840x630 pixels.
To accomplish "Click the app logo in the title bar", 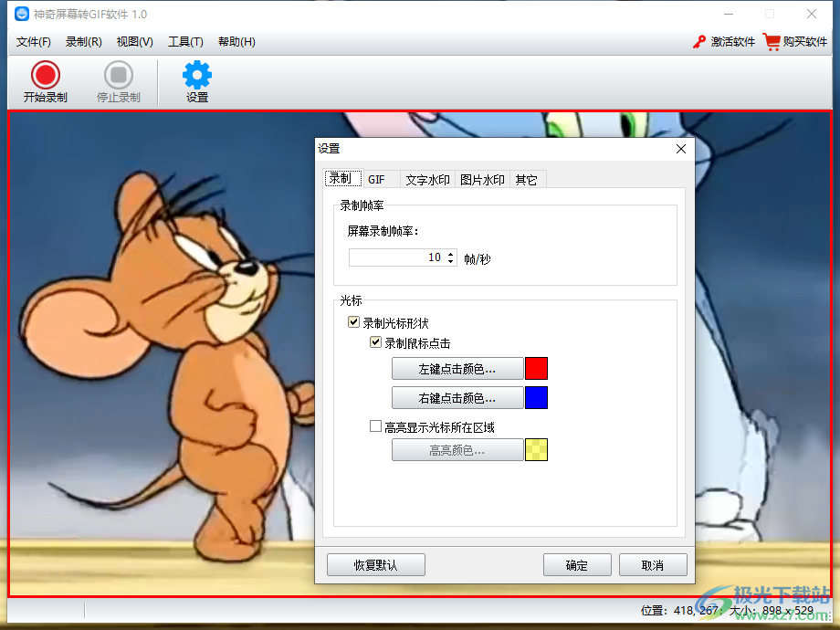I will [x=22, y=15].
